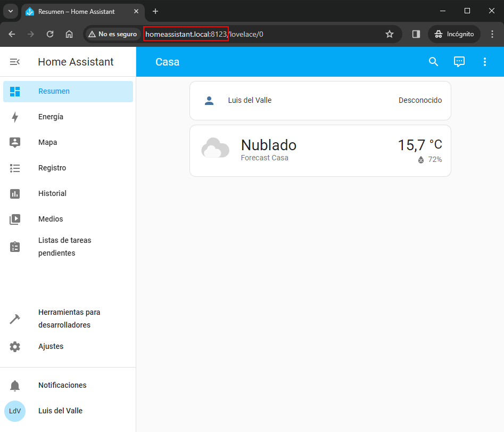Open the Medios menu item
The image size is (504, 432).
[x=68, y=219]
